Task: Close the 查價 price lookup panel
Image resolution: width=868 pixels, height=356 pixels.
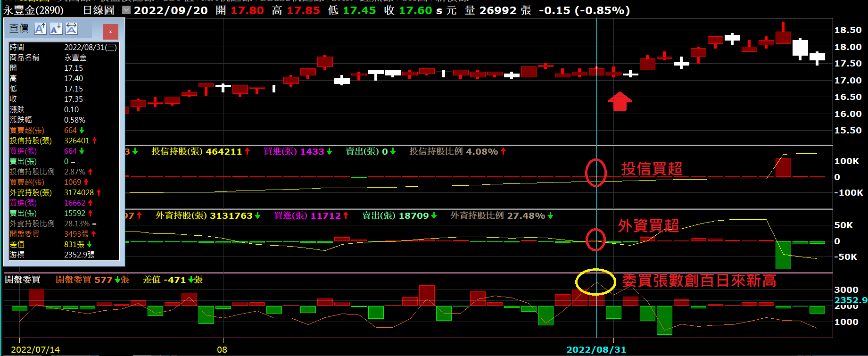Action: pyautogui.click(x=110, y=32)
